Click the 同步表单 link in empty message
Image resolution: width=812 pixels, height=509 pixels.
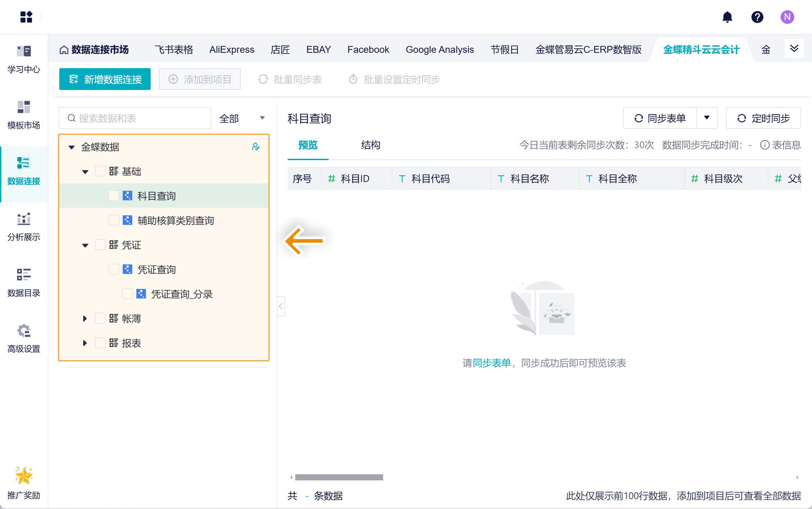click(x=492, y=363)
